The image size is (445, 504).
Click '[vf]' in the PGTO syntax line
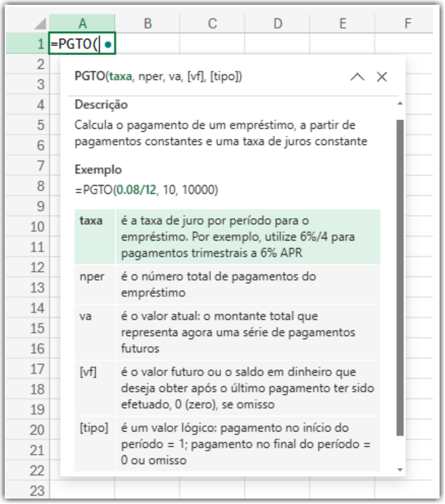tap(195, 77)
